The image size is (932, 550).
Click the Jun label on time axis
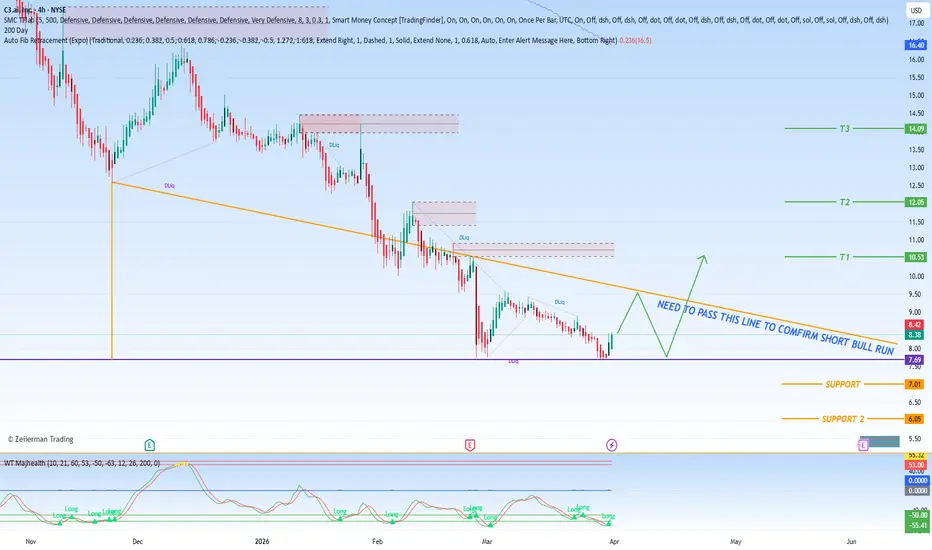click(851, 542)
